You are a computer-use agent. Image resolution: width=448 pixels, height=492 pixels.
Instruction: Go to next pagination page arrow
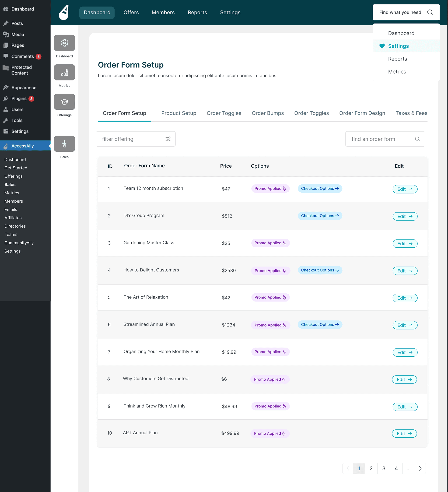[x=420, y=468]
